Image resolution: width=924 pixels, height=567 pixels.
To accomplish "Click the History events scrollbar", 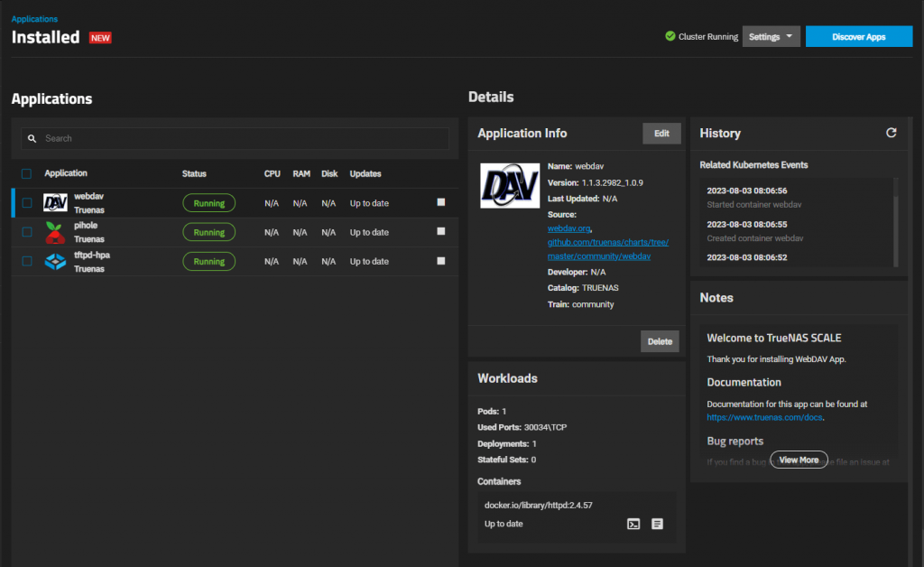I will (x=896, y=222).
